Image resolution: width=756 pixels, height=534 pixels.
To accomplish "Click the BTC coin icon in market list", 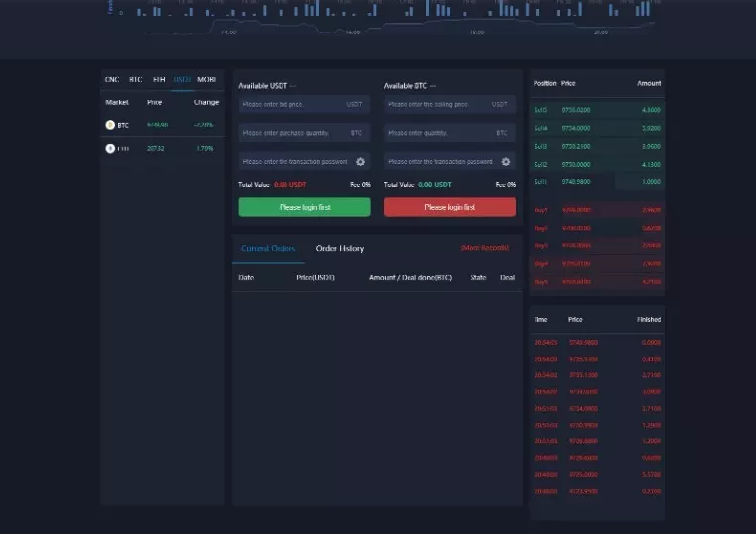I will (110, 125).
